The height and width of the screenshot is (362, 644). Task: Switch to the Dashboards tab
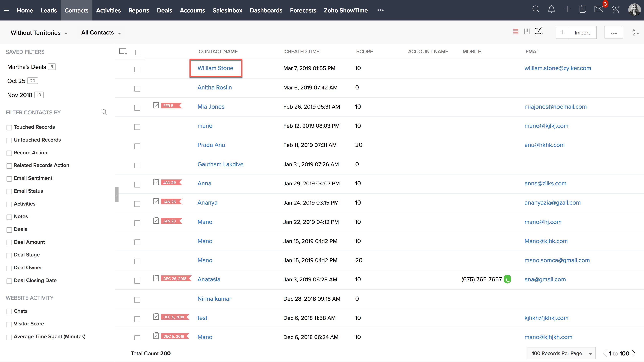tap(266, 10)
